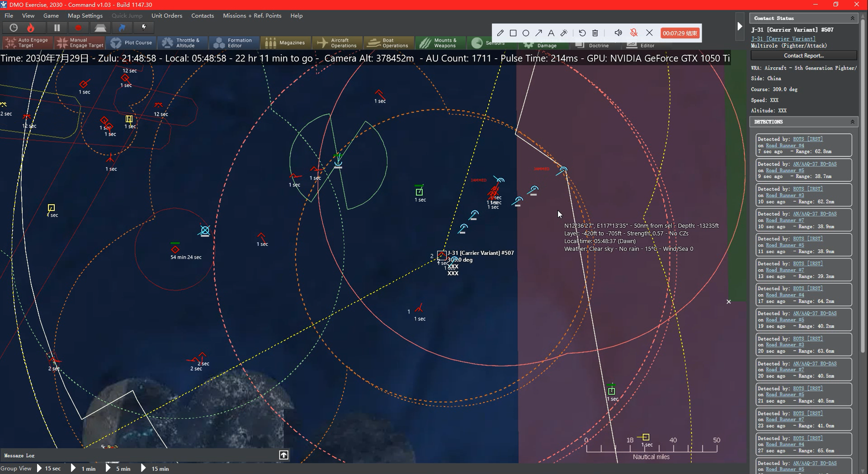
Task: Open the Road Runner #4 detection link
Action: click(785, 145)
